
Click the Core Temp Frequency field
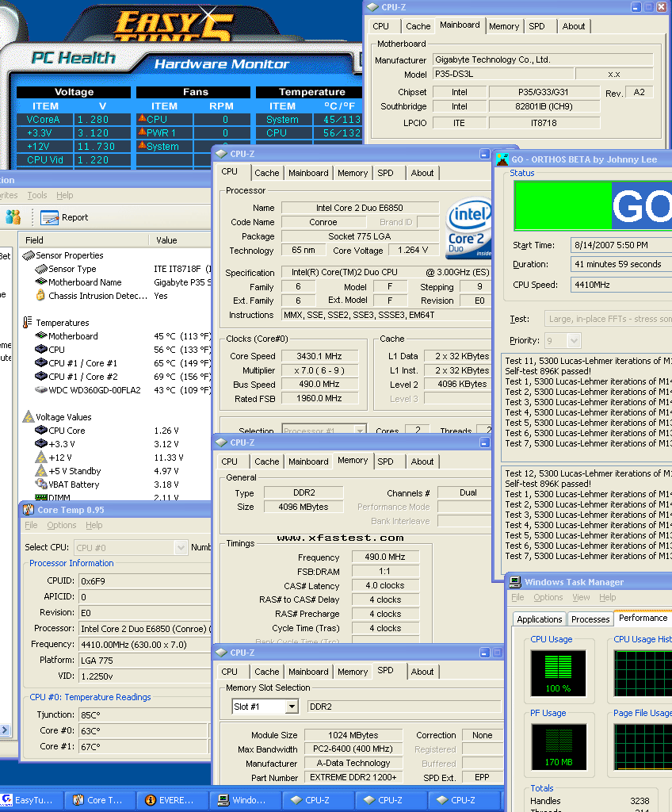(144, 644)
